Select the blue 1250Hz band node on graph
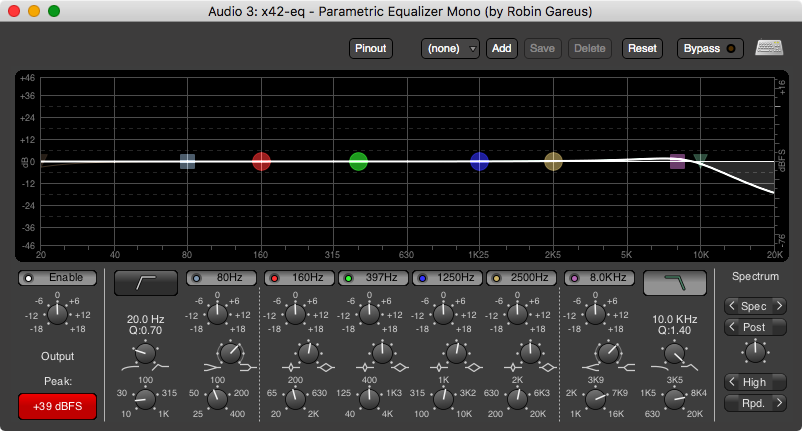 (x=479, y=161)
